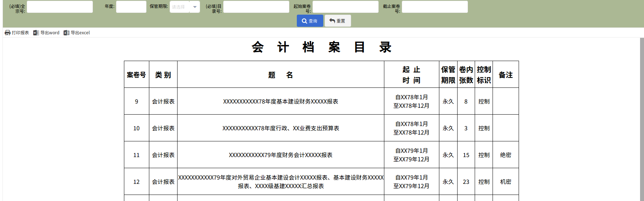Click case number 9 cell
Viewport: 644px width, 201px height.
pyautogui.click(x=136, y=101)
